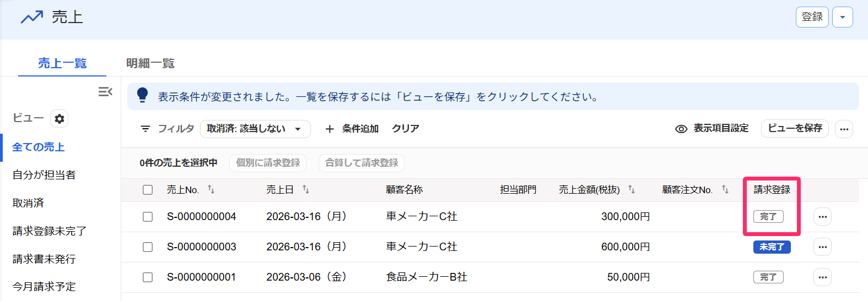Toggle the select-all checkbox in table header
This screenshot has height=301, width=868.
[148, 190]
